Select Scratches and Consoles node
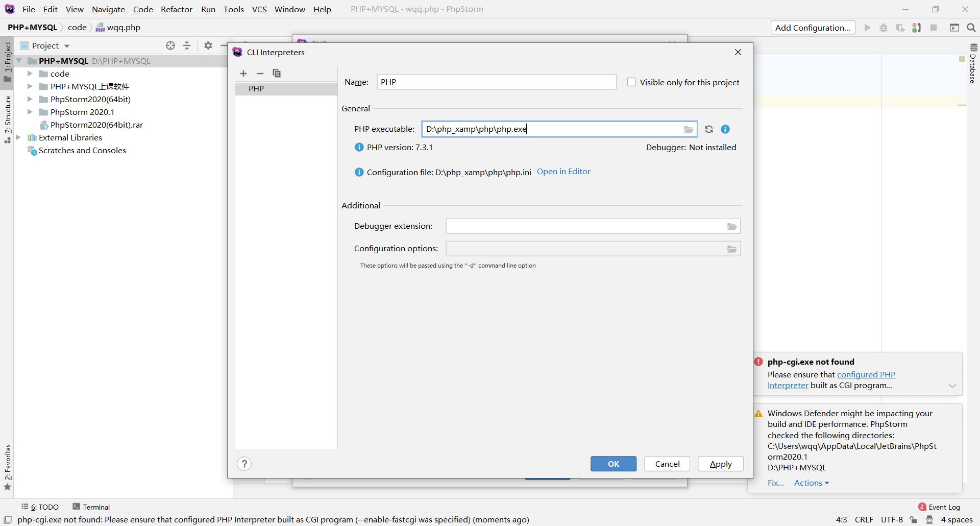 coord(82,150)
